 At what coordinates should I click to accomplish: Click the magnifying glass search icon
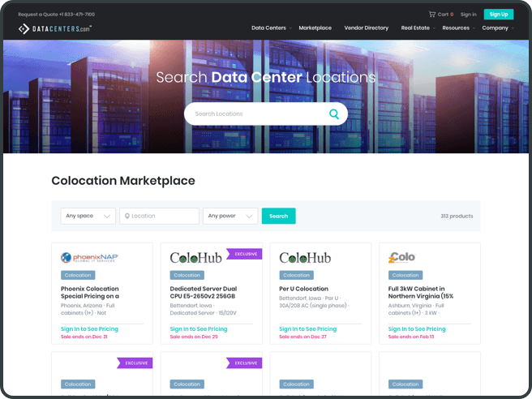pos(333,114)
